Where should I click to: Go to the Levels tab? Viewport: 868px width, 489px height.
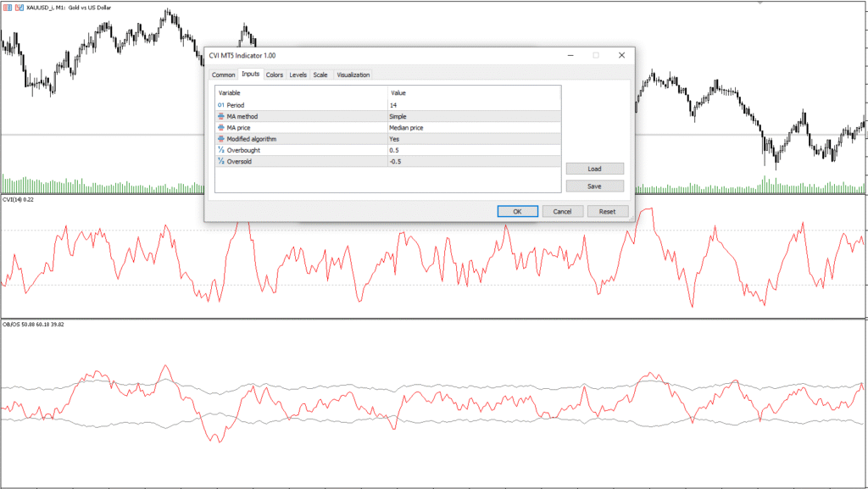[x=298, y=75]
